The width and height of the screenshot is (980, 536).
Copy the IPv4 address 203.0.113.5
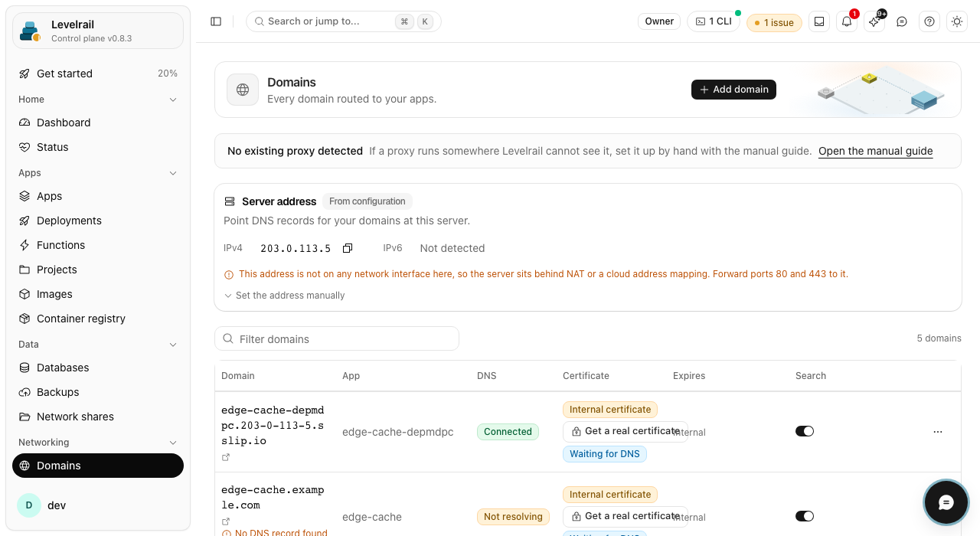[x=348, y=248]
